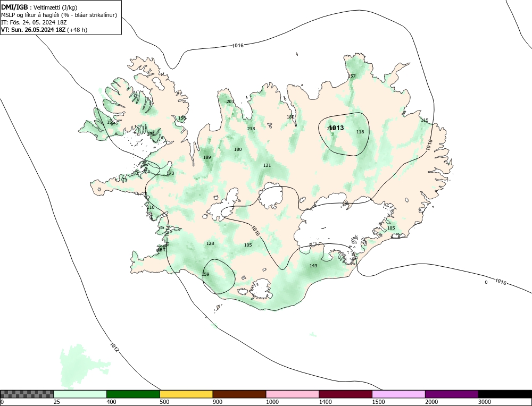Click the legend tick label 400
Image resolution: width=532 pixels, height=406 pixels.
111,402
